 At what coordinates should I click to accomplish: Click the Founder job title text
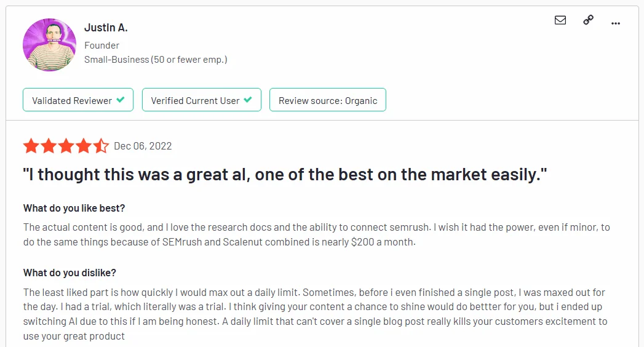(x=102, y=46)
